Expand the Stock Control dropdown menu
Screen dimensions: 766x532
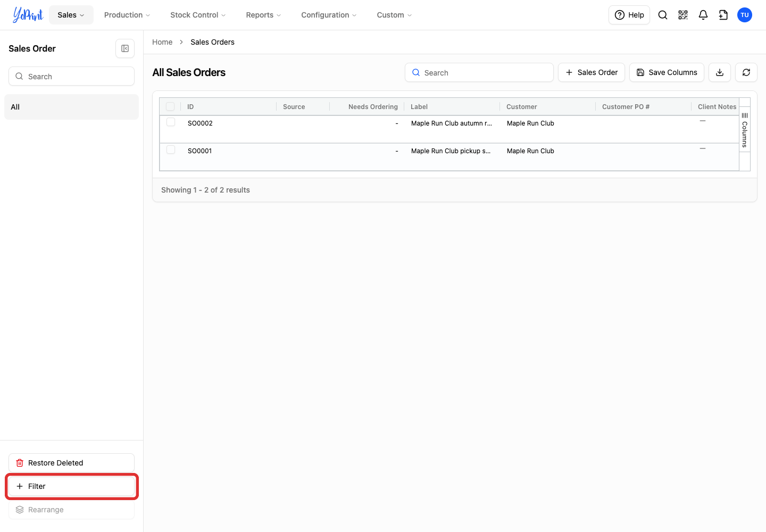[x=198, y=15]
